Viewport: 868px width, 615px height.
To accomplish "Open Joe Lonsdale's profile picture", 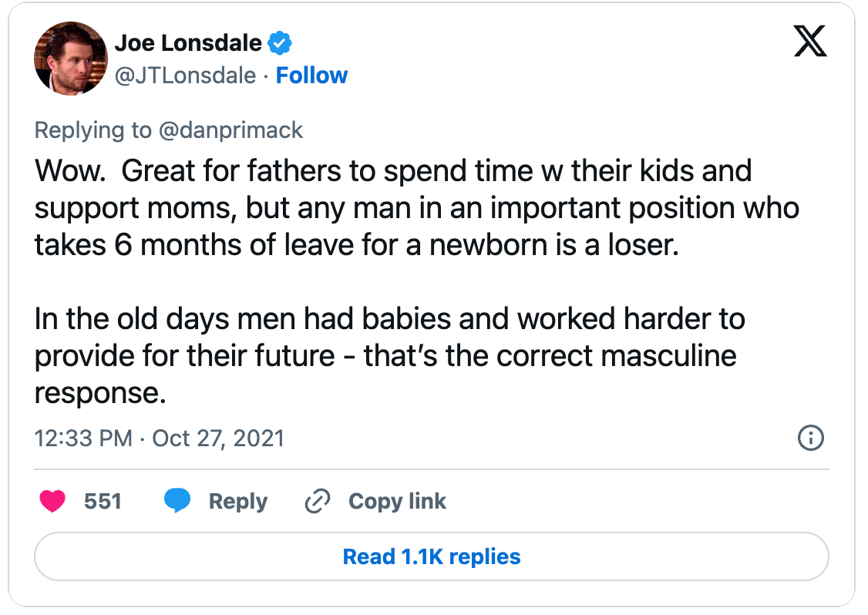I will click(70, 59).
